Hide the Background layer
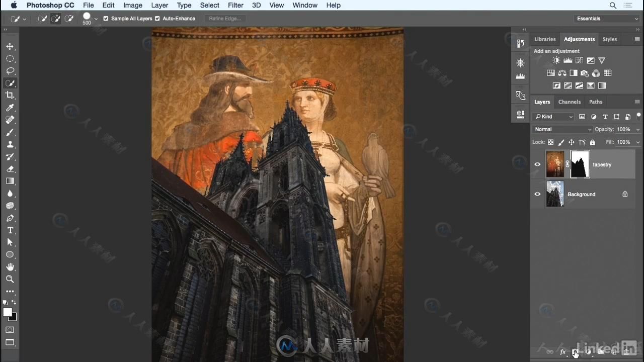644x362 pixels. 537,194
